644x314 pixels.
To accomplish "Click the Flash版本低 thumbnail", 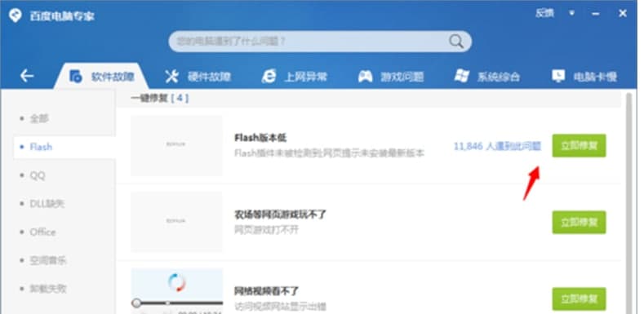I will [x=176, y=145].
